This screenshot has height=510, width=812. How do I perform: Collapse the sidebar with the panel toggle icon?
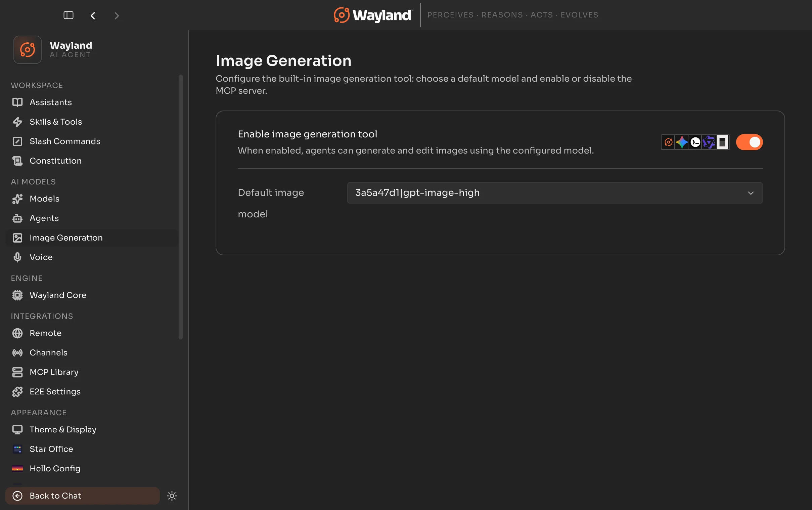(69, 15)
